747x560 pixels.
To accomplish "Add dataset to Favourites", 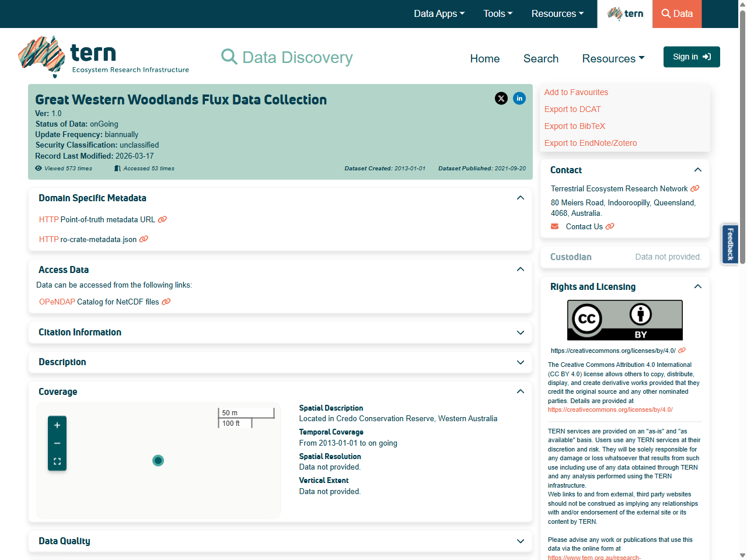I will [576, 92].
